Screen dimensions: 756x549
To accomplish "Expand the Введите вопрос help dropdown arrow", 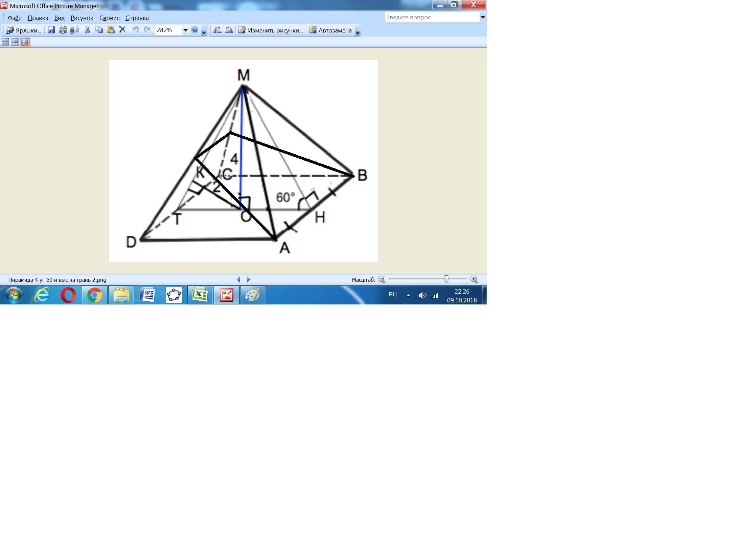I will (483, 17).
